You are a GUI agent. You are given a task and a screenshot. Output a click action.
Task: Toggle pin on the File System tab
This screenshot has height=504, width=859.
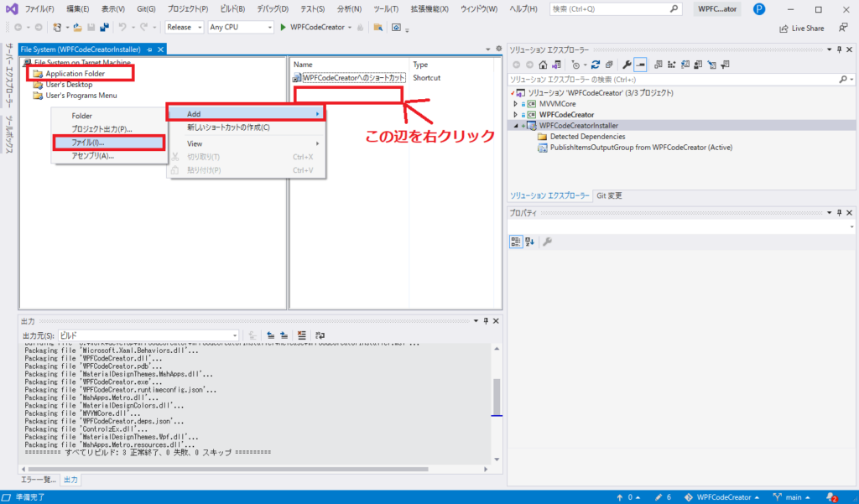pos(149,49)
